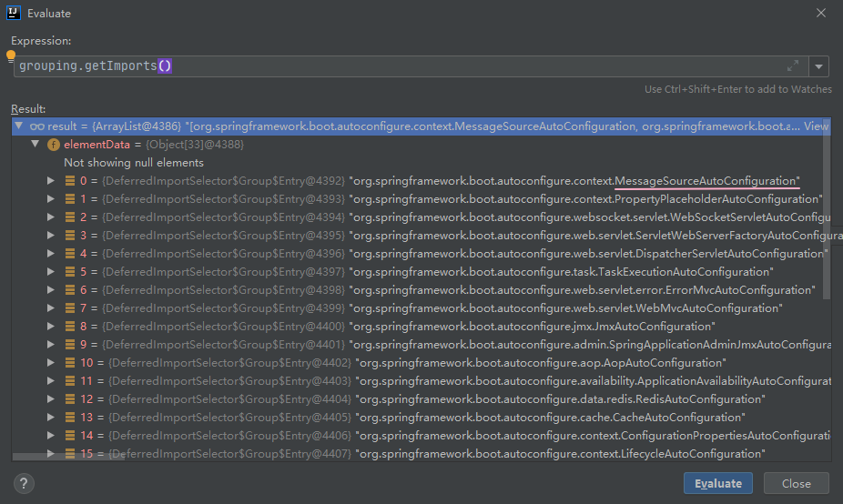Image resolution: width=843 pixels, height=504 pixels.
Task: Click the Evaluate button
Action: 717,484
